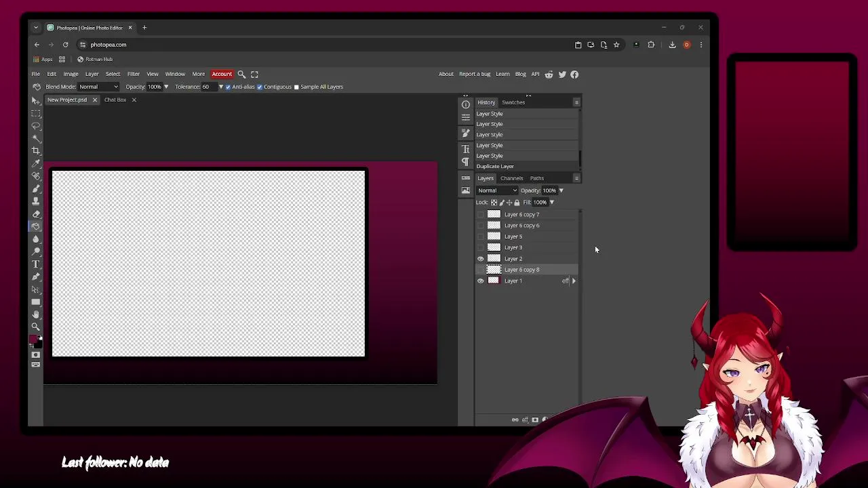
Task: Open options bar Opacity slider arrow
Action: (166, 87)
